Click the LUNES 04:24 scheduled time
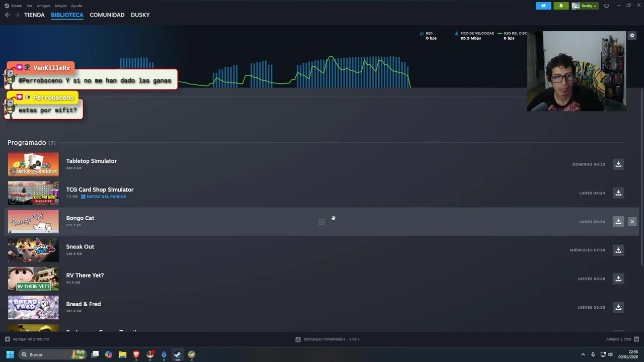Viewport: 644px width, 362px height. point(592,193)
